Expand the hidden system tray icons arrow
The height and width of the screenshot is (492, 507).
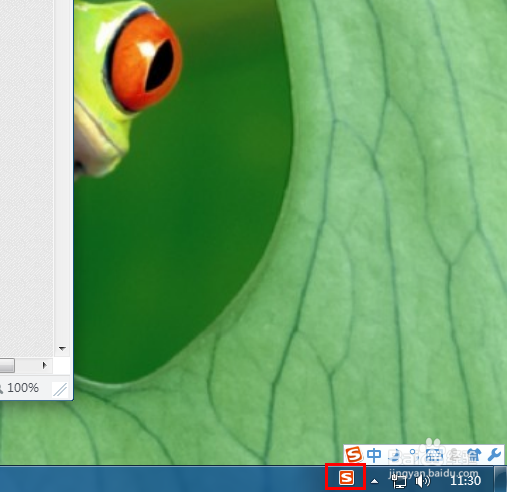tap(375, 481)
